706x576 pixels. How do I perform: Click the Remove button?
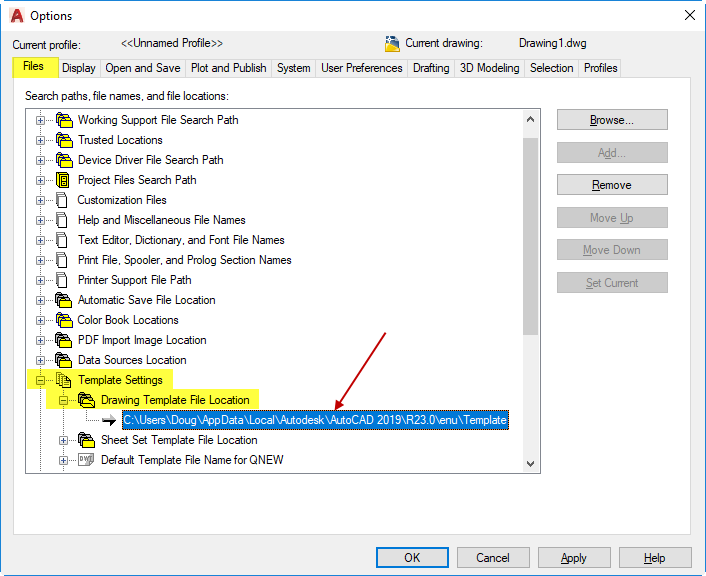click(612, 185)
